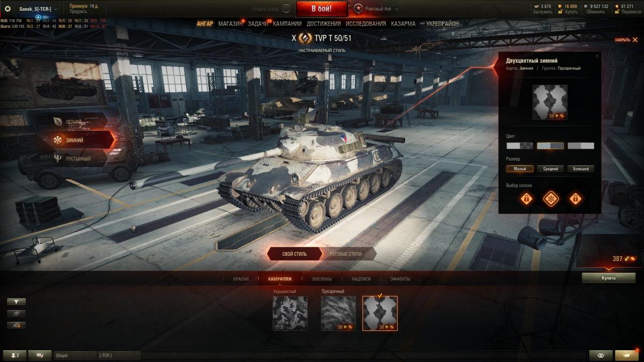The image size is (644, 362).
Task: Open the platoon shield icon
Action: (x=286, y=9)
